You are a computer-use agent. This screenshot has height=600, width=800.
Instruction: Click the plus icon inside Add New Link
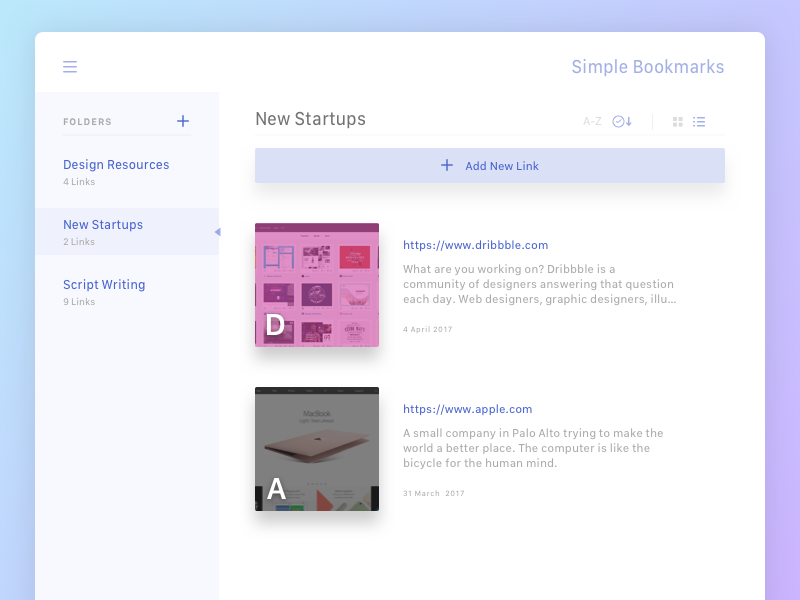447,165
